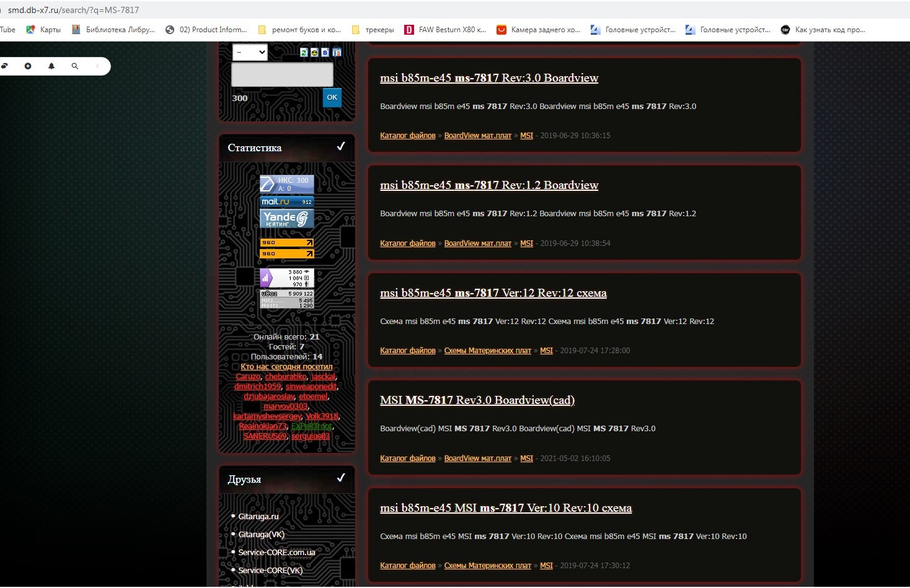Submit chat message with OK button
This screenshot has height=588, width=910.
tap(332, 97)
